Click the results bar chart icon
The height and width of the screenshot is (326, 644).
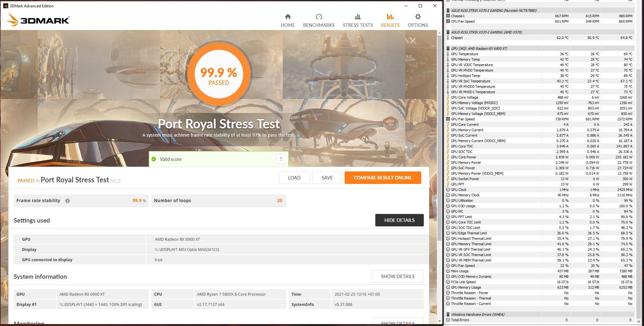point(390,17)
